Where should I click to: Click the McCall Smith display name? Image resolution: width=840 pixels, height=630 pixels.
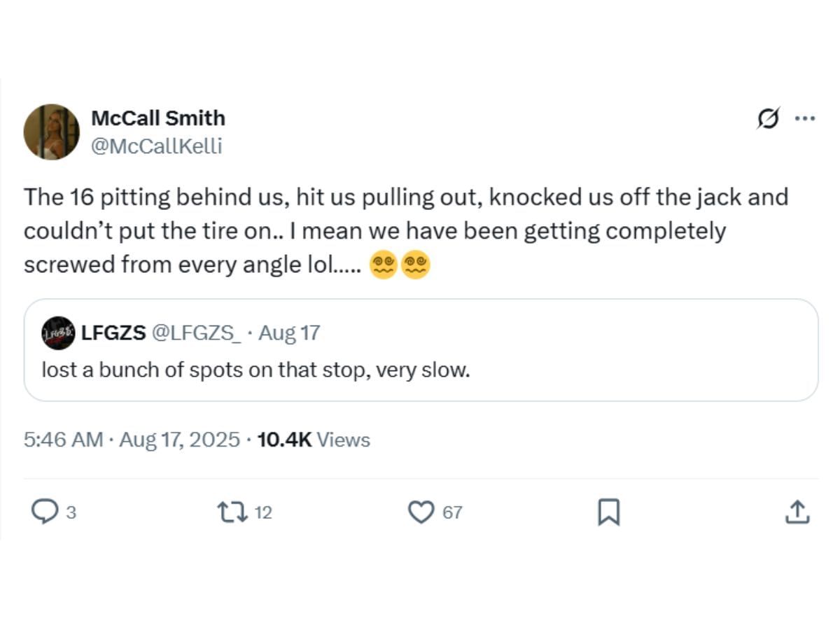158,118
